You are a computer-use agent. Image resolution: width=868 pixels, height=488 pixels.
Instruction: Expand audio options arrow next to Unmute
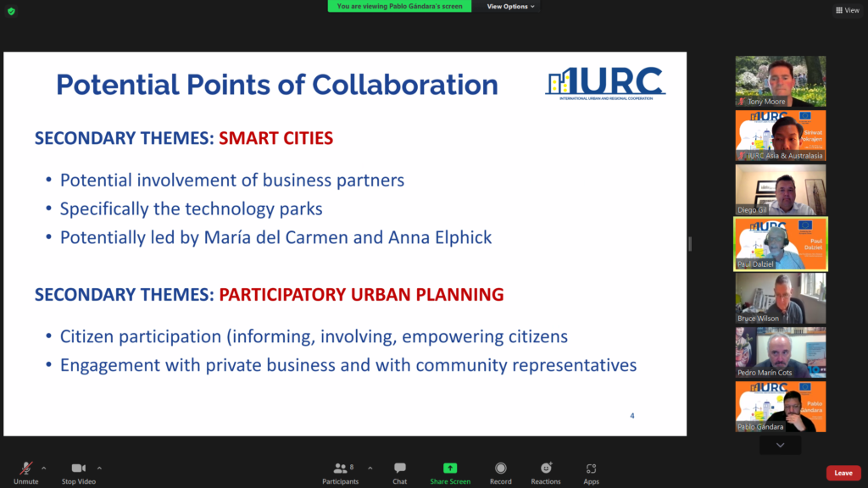[x=44, y=467]
